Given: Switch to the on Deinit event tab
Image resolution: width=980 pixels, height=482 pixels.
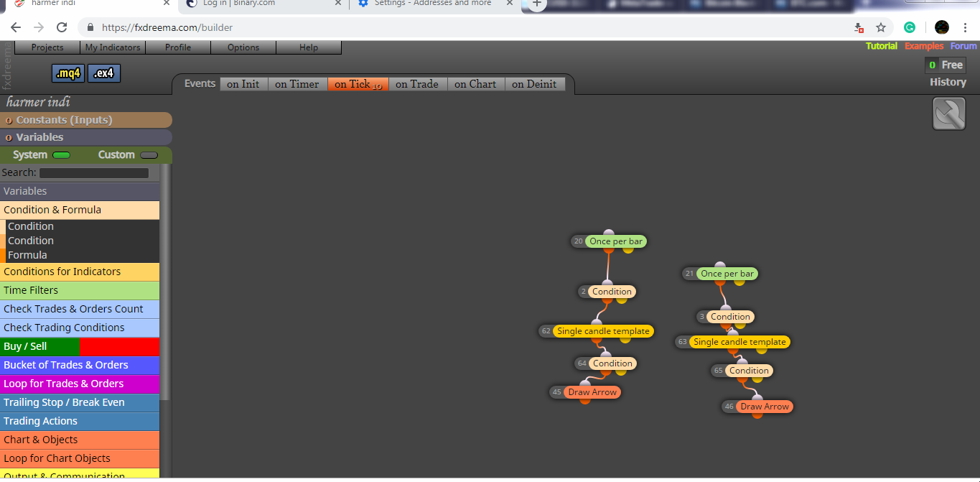Looking at the screenshot, I should click(x=534, y=84).
